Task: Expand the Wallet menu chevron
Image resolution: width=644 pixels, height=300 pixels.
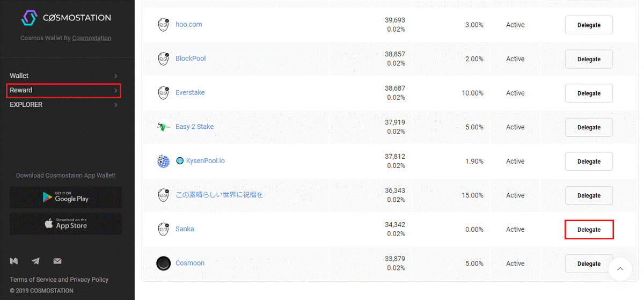Action: [x=115, y=76]
